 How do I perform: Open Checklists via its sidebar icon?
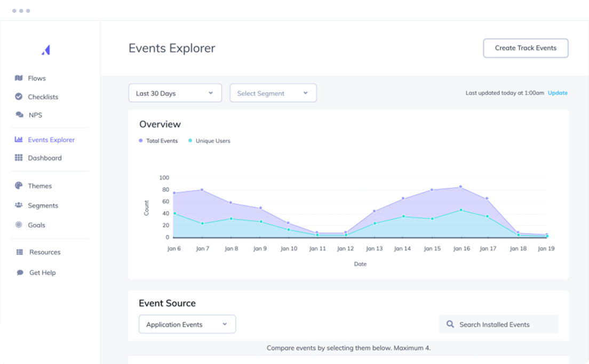[18, 96]
